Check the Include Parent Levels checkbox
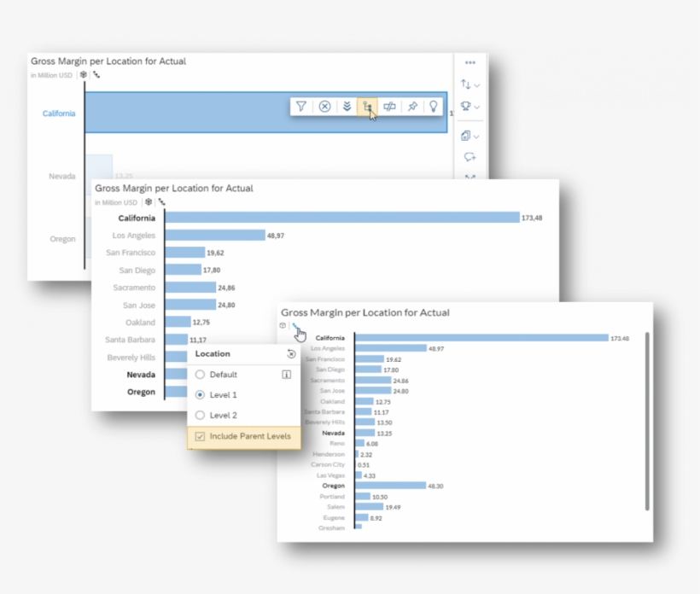Image resolution: width=700 pixels, height=594 pixels. point(199,437)
